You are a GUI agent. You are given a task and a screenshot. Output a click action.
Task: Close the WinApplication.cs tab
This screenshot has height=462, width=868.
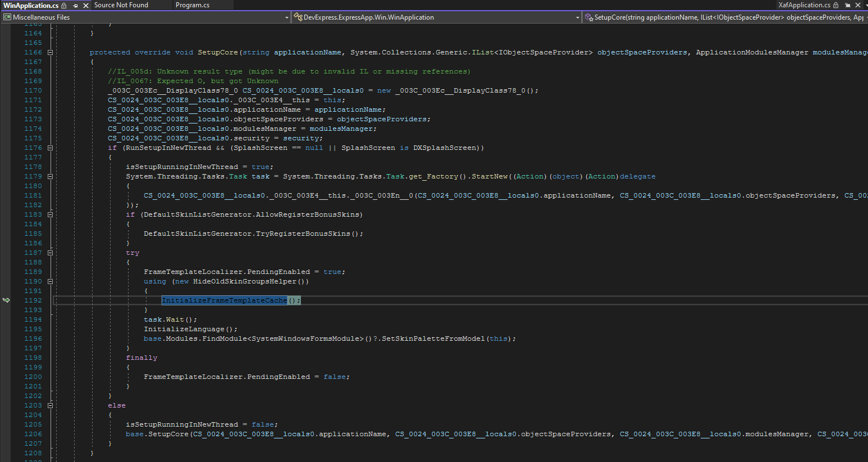86,6
